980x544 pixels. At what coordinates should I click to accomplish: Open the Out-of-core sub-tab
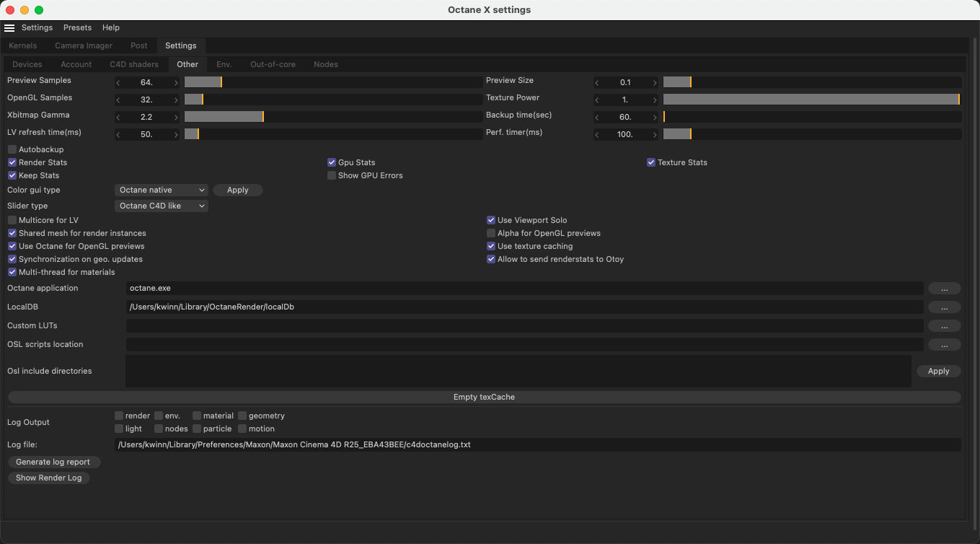273,64
